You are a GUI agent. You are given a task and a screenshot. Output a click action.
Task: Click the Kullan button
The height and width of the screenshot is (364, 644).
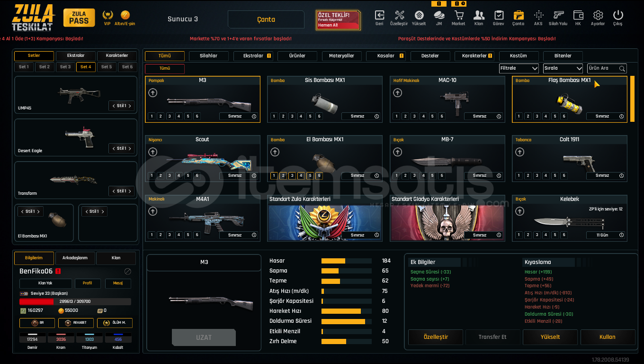[x=608, y=337]
